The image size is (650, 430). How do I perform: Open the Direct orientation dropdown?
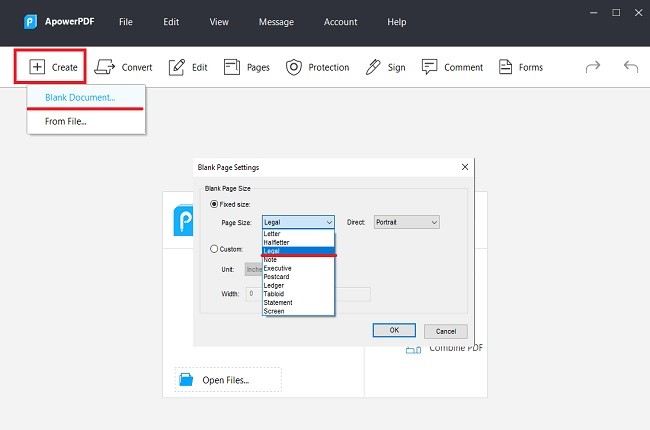[406, 222]
